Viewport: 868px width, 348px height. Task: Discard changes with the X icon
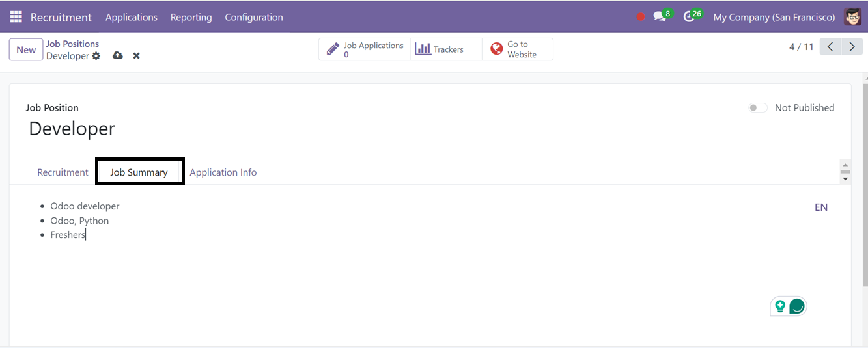click(137, 56)
